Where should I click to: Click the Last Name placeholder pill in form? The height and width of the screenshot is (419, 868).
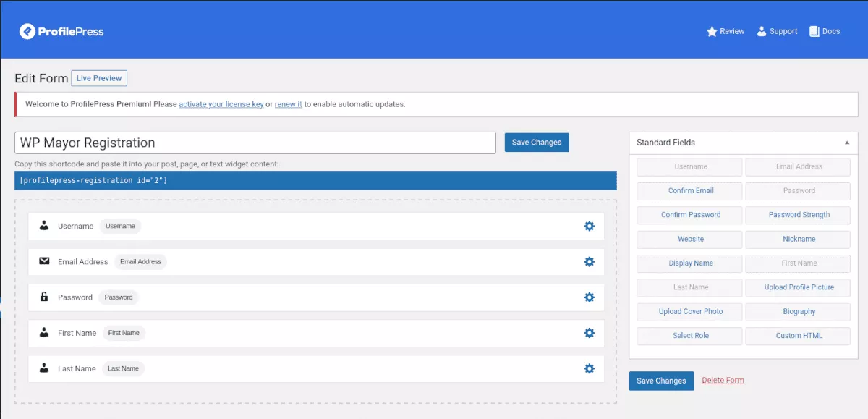123,368
